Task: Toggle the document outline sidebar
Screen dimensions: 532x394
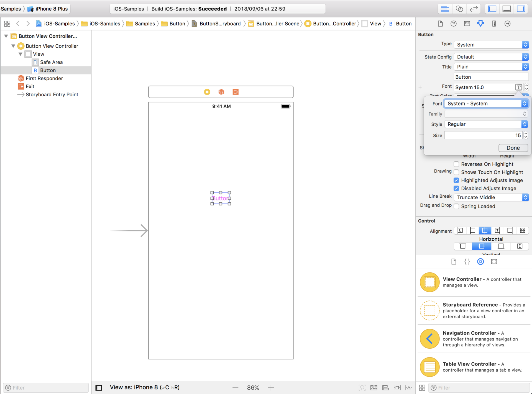Action: pyautogui.click(x=99, y=388)
